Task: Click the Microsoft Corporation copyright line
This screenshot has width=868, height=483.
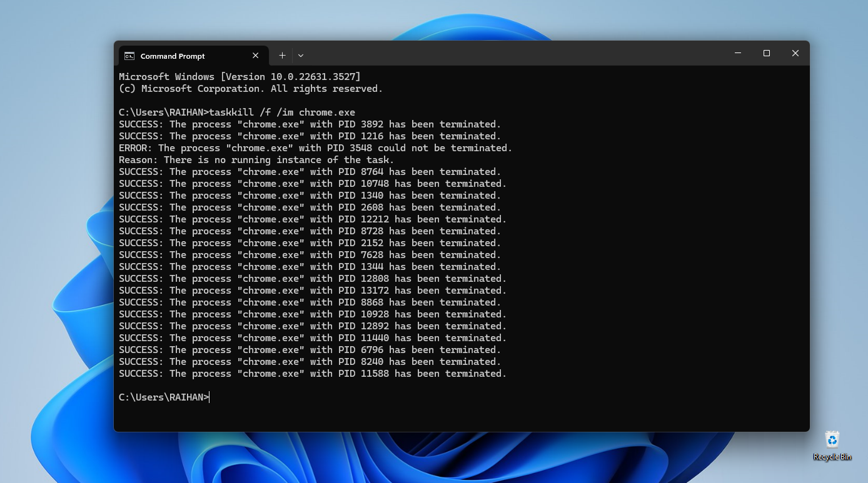Action: click(251, 89)
